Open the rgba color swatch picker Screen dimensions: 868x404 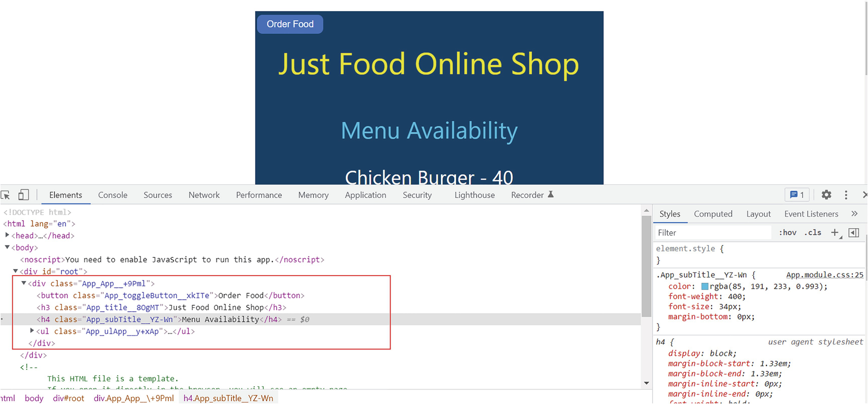pyautogui.click(x=705, y=287)
